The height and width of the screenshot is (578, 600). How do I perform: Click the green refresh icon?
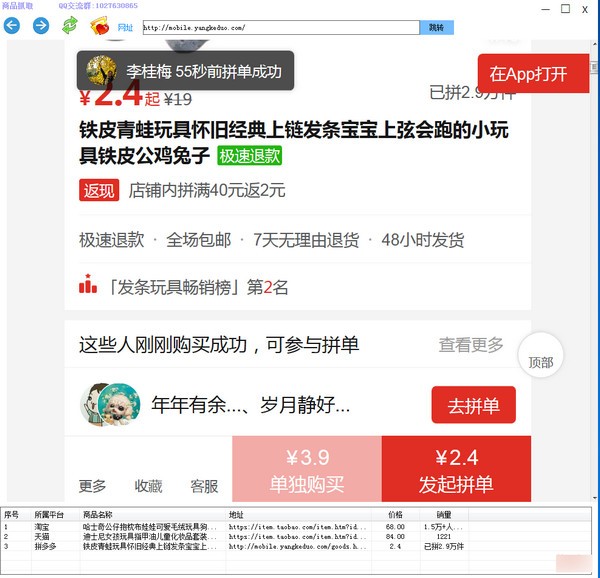point(69,25)
